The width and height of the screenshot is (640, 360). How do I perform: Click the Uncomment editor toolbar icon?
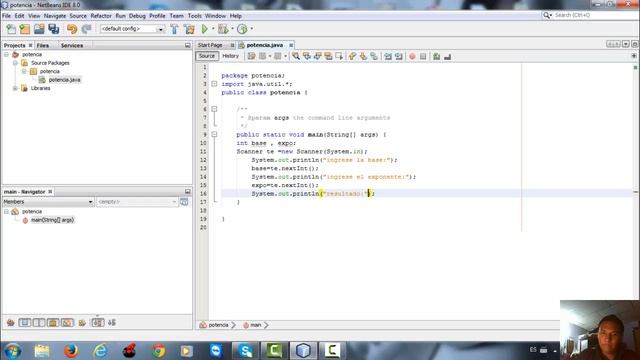[447, 56]
